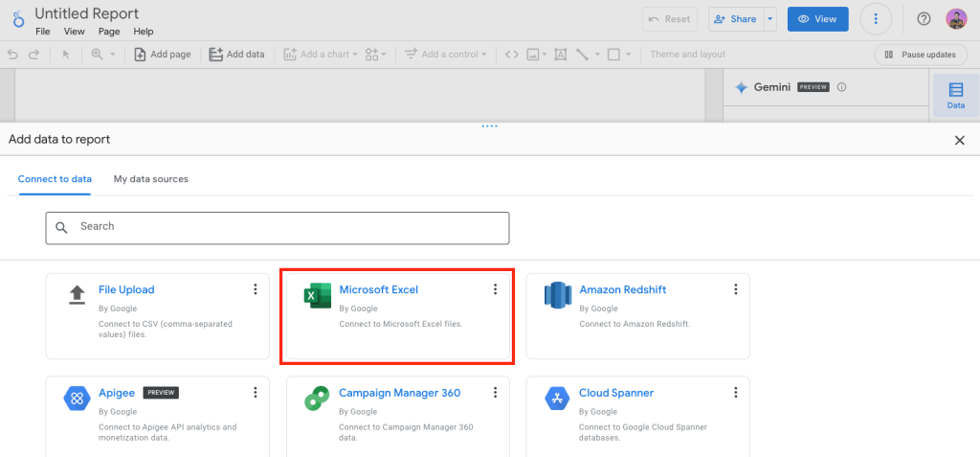Select the line drawing tool icon

[x=582, y=55]
